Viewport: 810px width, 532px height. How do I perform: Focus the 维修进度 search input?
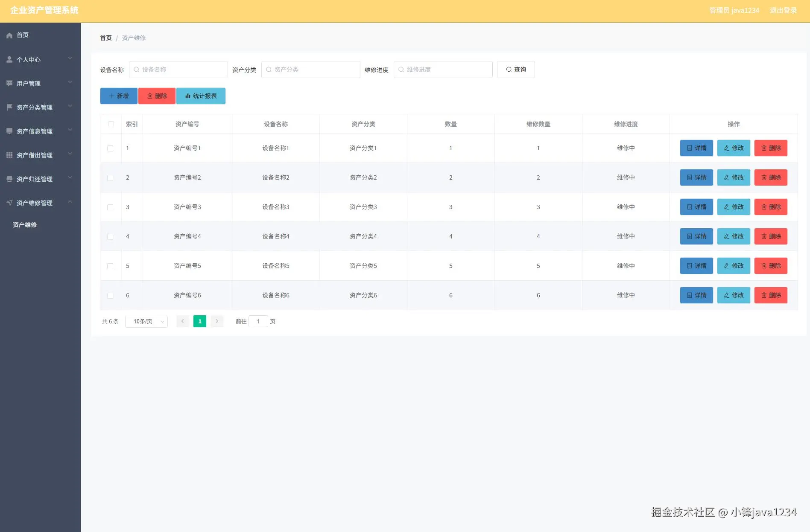point(443,70)
